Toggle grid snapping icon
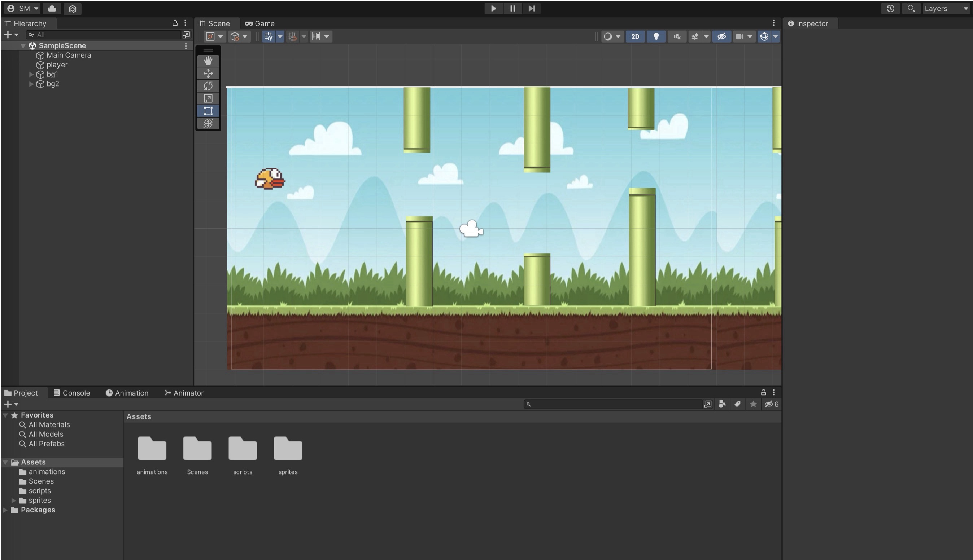 point(293,36)
